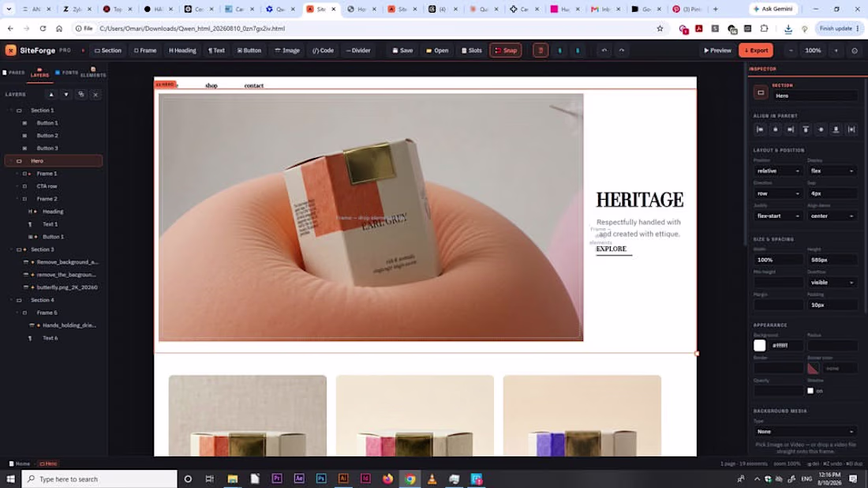Image resolution: width=868 pixels, height=488 pixels.
Task: Move selected layer up in Layers panel
Action: click(51, 95)
